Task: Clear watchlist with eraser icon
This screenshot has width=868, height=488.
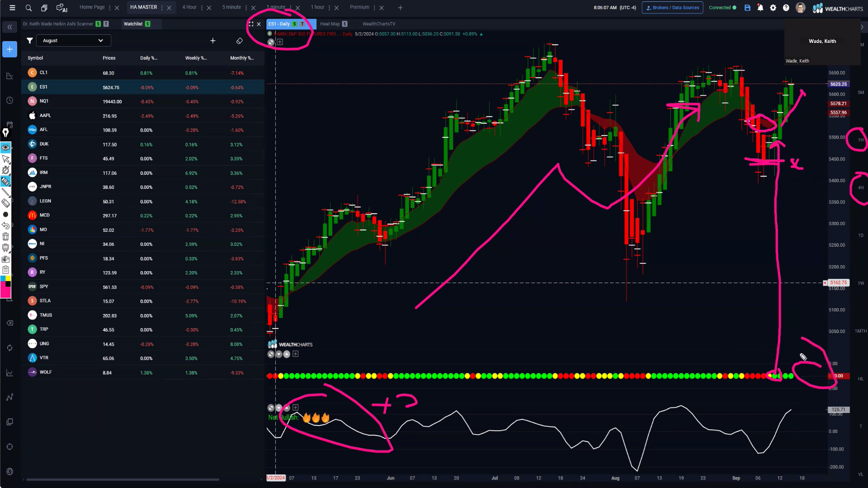Action: 240,41
